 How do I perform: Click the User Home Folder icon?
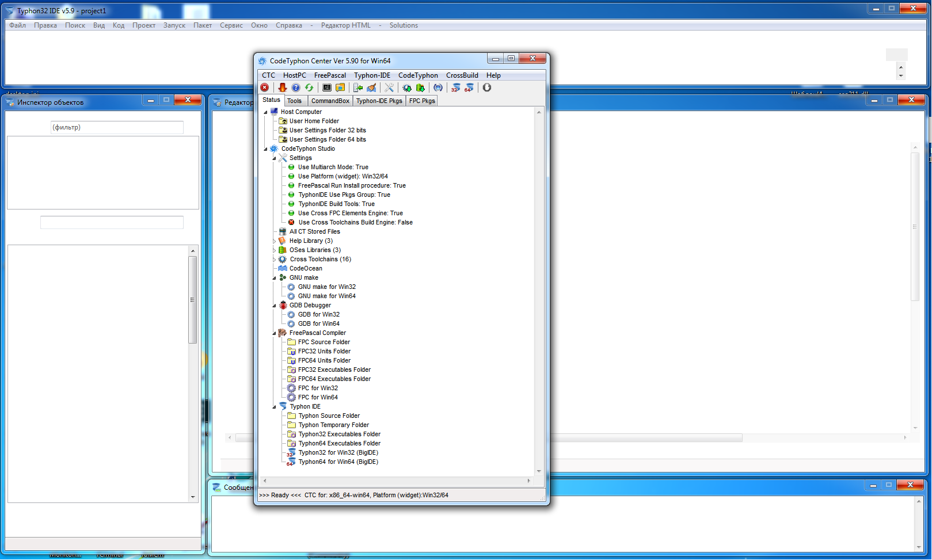(x=283, y=121)
